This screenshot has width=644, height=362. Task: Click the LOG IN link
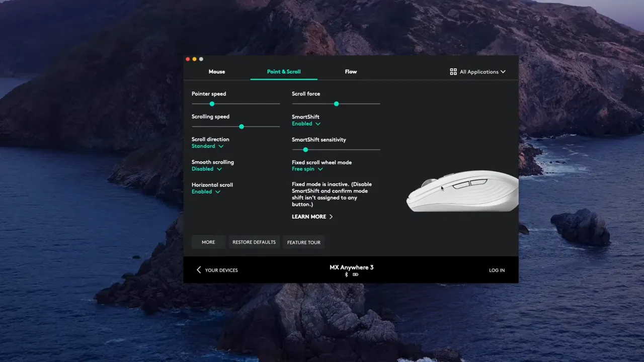(497, 270)
